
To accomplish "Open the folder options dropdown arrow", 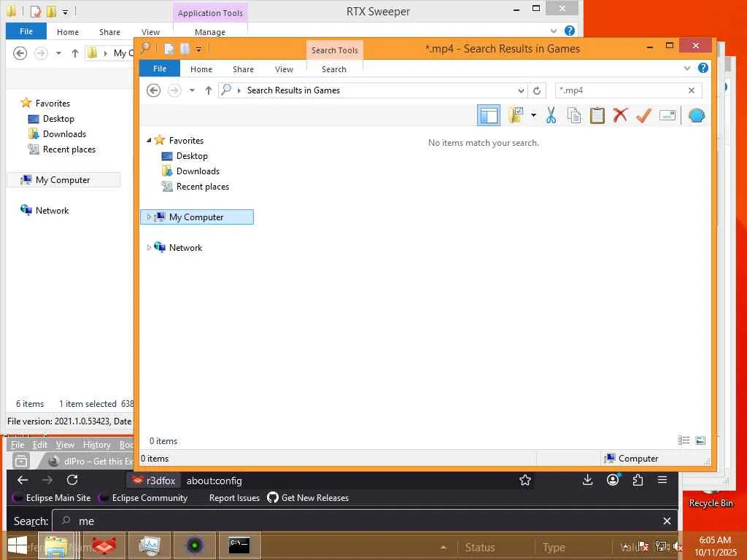I will (533, 115).
